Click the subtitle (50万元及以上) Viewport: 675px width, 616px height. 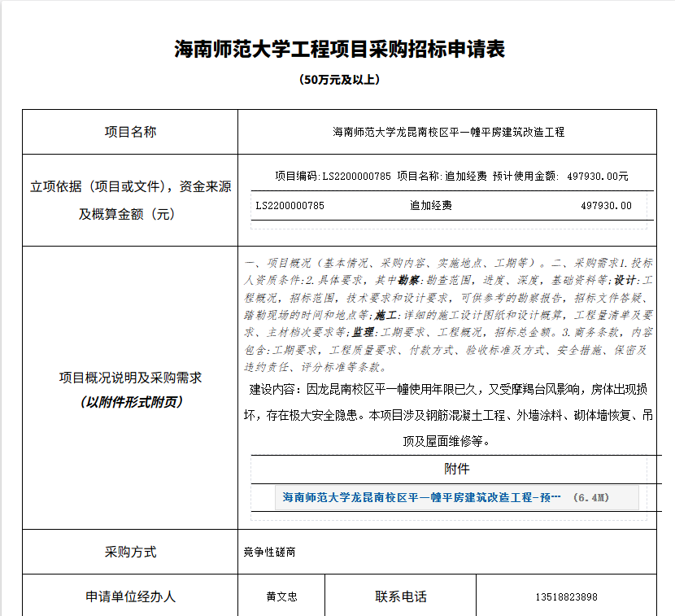[x=339, y=80]
